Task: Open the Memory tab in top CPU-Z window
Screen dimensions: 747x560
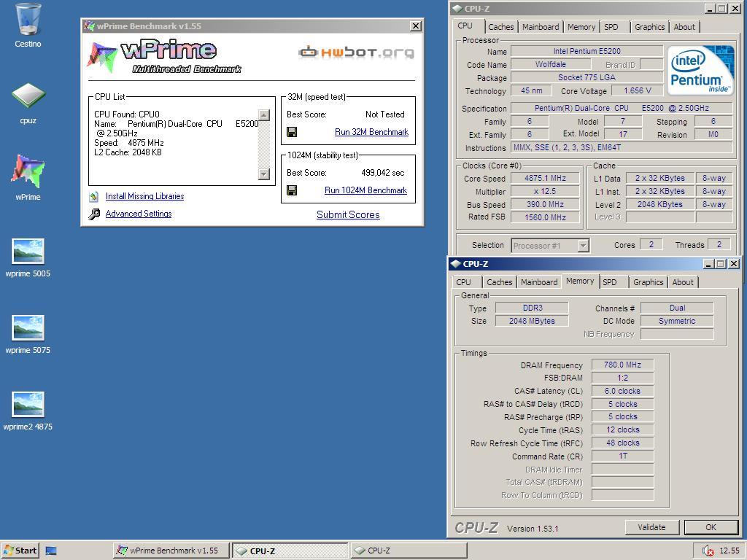Action: pyautogui.click(x=581, y=27)
